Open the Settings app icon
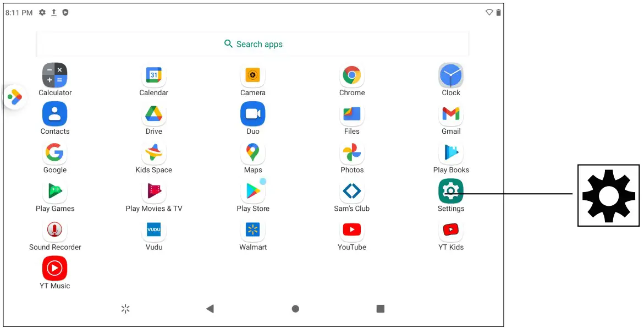This screenshot has width=644, height=328. pyautogui.click(x=451, y=192)
